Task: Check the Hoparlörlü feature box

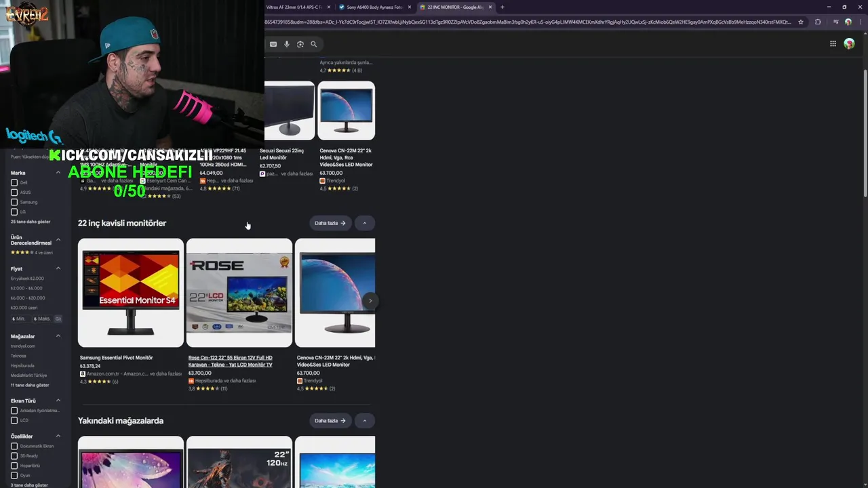Action: (14, 466)
